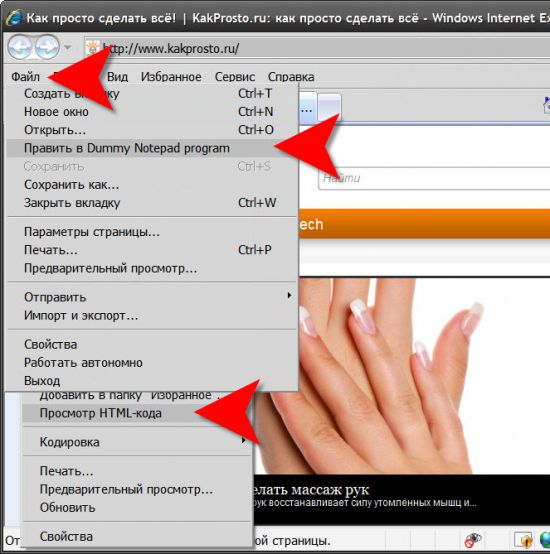The image size is (550, 554).
Task: Expand the Отправить submenu arrow
Action: [289, 295]
